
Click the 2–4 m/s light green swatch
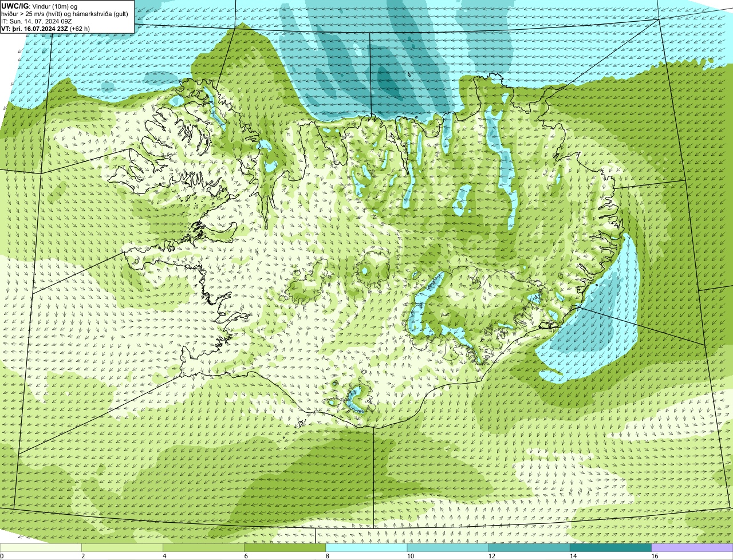(x=123, y=547)
